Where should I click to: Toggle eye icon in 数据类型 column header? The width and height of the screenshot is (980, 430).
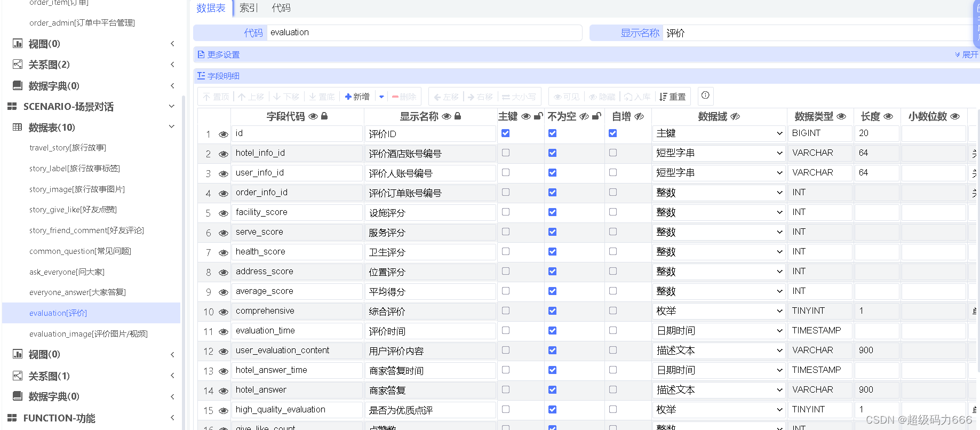pos(841,116)
